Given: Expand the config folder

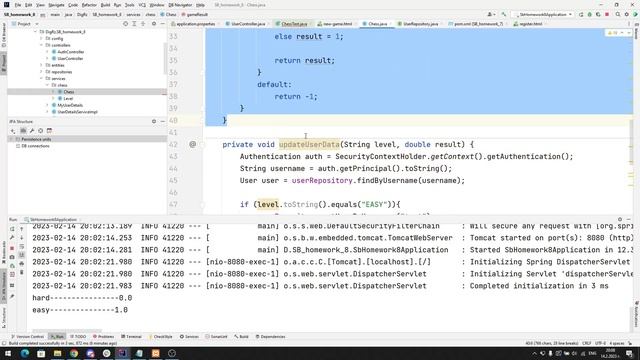Looking at the screenshot, I should 41,39.
